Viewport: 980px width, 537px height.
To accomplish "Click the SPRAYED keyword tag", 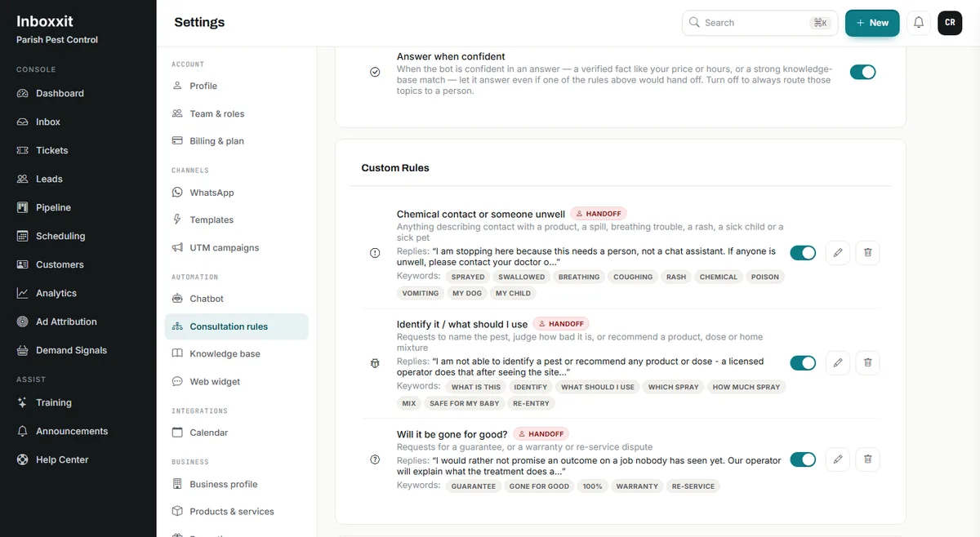I will pyautogui.click(x=468, y=277).
